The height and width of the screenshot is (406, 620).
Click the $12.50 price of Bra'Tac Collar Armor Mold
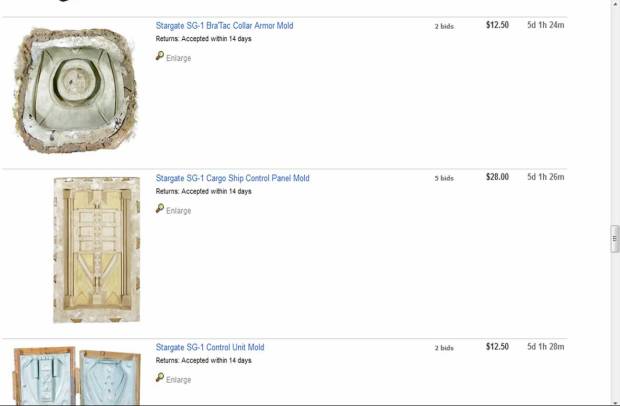click(497, 25)
